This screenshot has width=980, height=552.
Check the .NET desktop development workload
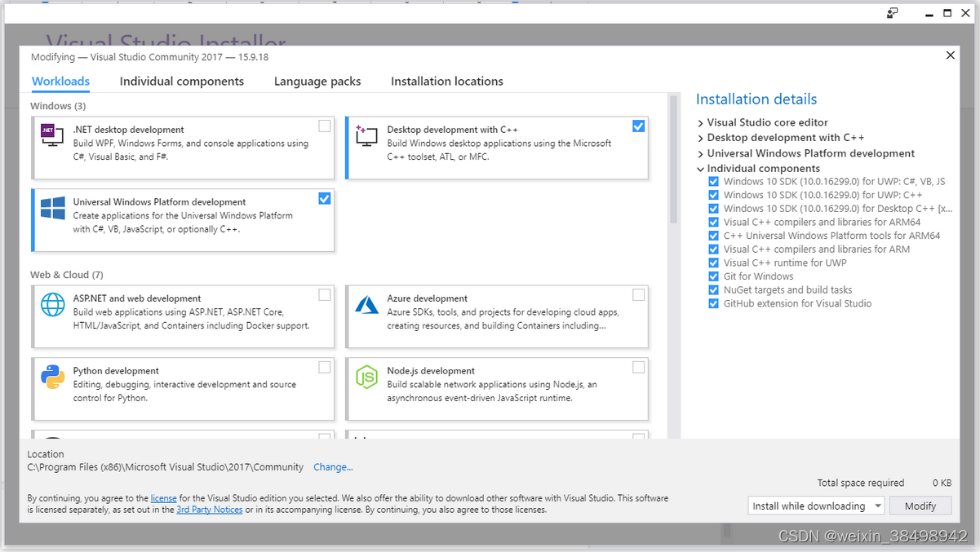(x=325, y=126)
